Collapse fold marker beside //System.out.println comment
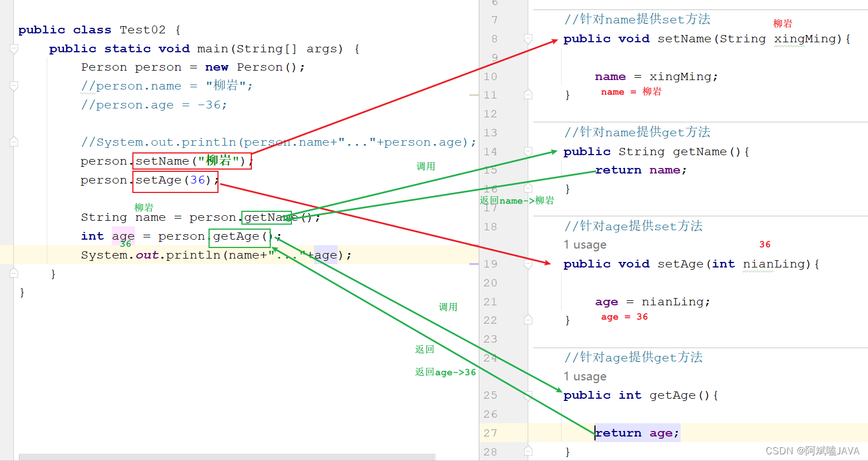 click(14, 142)
